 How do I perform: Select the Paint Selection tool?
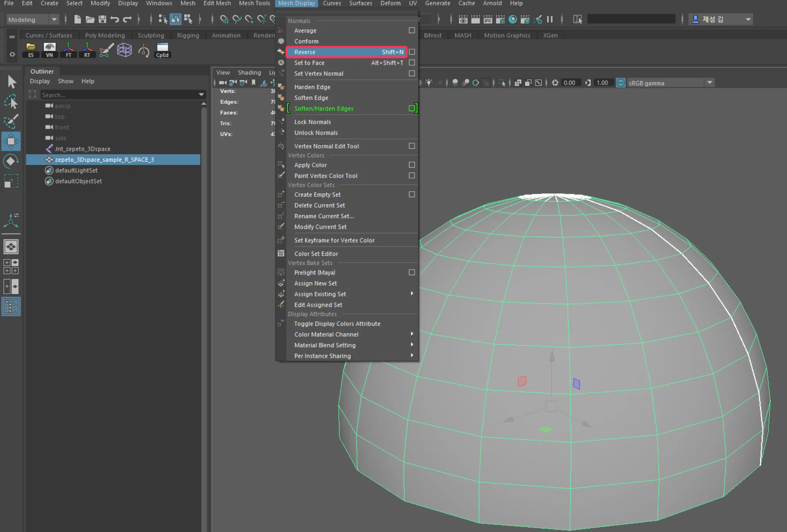(11, 121)
